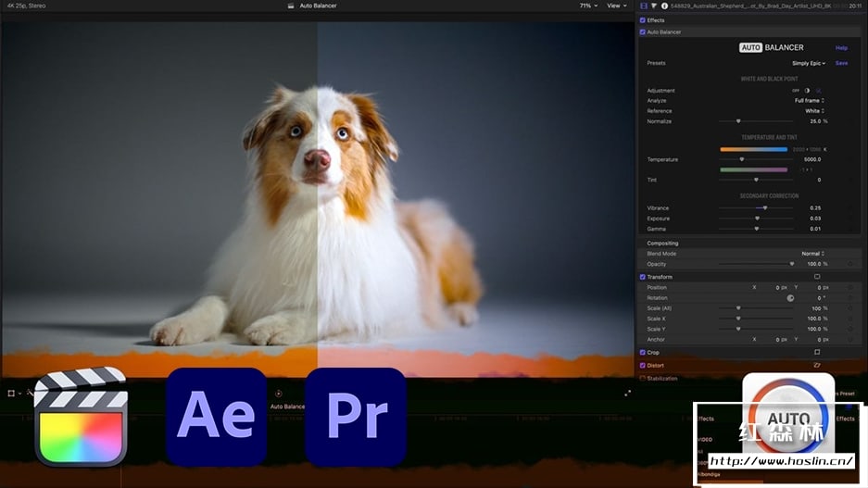
Task: Click the video inspector filmstrip icon
Action: pos(644,6)
